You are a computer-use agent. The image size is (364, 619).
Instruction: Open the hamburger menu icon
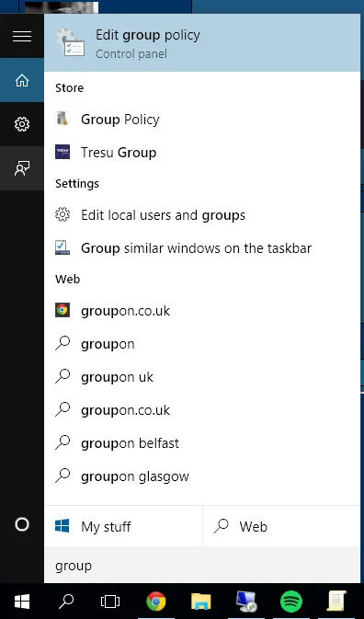(x=22, y=36)
